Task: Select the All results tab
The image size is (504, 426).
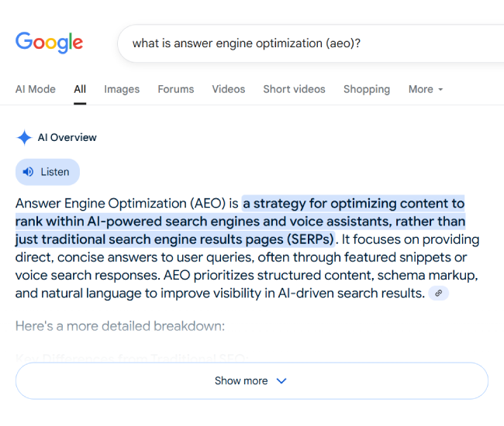Action: tap(80, 89)
